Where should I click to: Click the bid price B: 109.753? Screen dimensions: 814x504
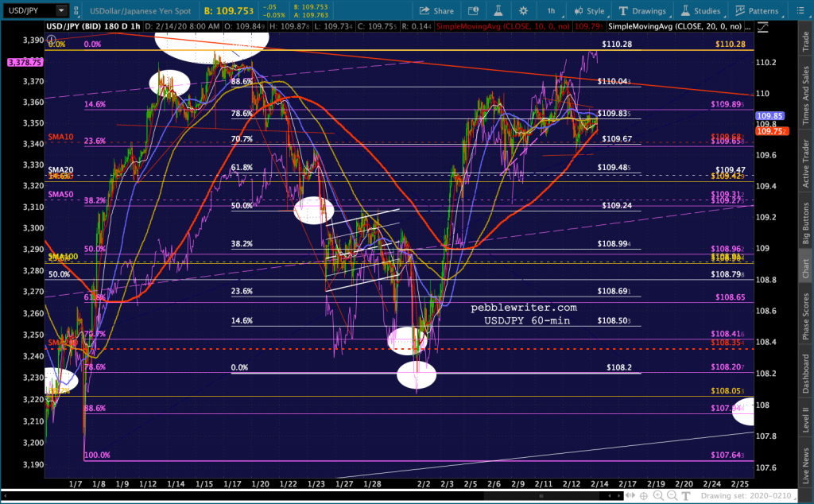[229, 10]
